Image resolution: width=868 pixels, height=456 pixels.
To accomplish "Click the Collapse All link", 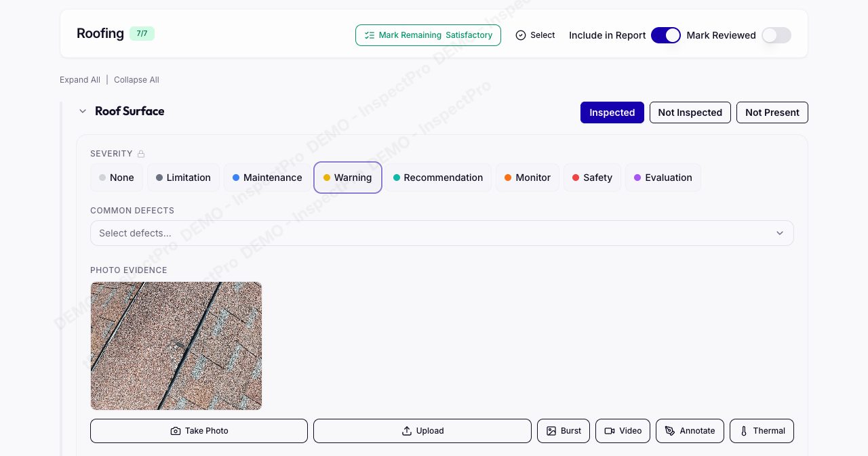I will click(136, 80).
